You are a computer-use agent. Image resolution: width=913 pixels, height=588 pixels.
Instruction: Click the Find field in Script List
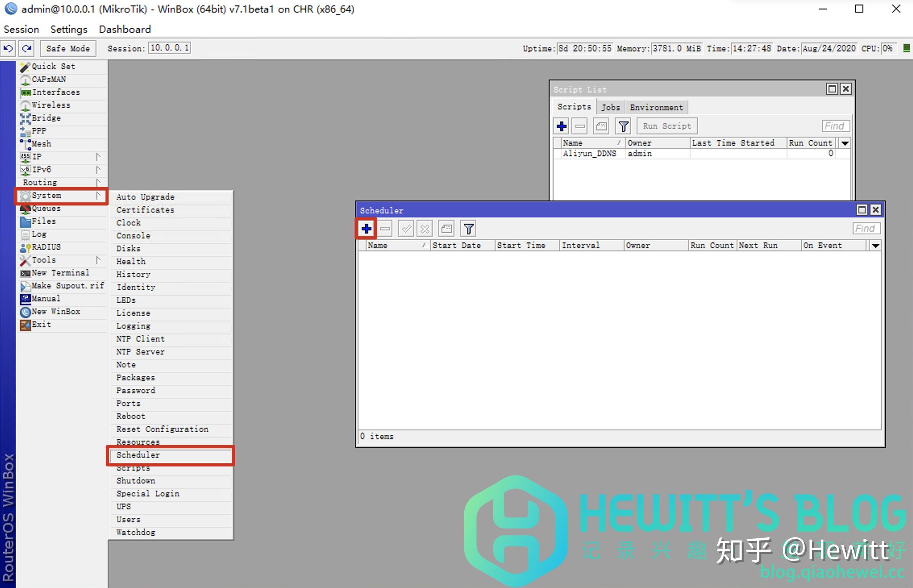(x=836, y=126)
